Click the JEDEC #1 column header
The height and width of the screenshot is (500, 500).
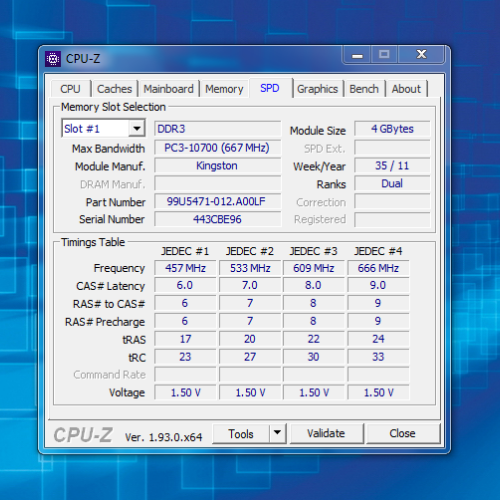point(185,251)
